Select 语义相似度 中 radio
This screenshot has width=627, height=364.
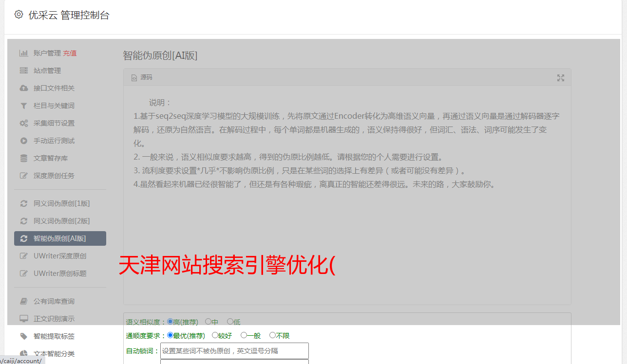[x=208, y=322]
